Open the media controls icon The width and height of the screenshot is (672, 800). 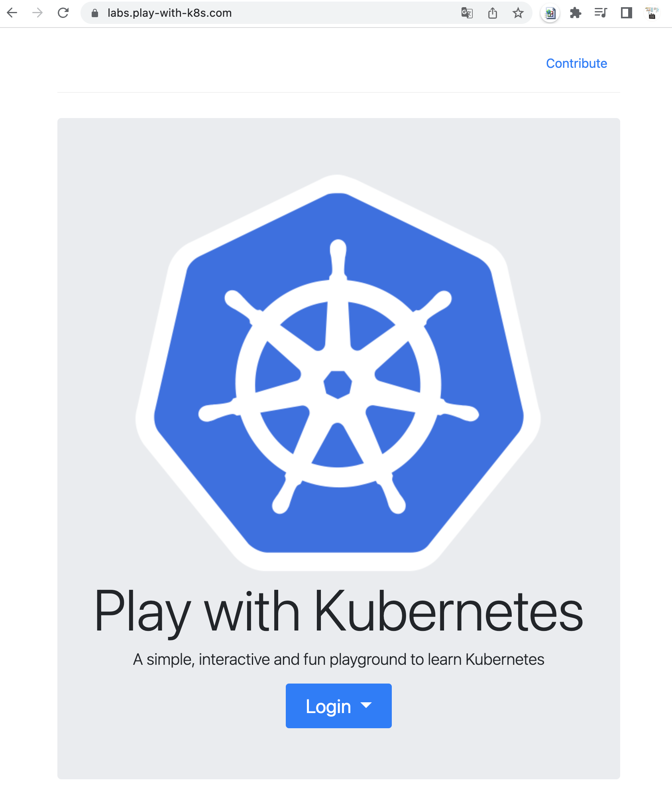[601, 13]
